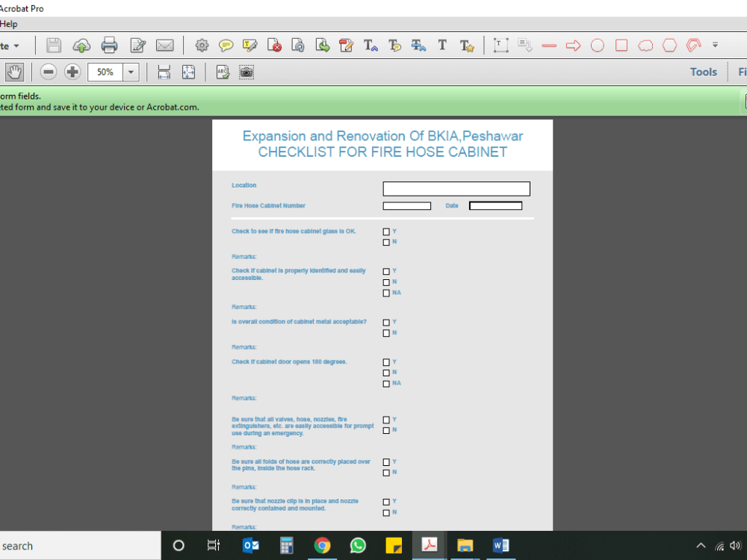The image size is (747, 560).
Task: Select the strikethrough text tool
Action: tap(419, 46)
